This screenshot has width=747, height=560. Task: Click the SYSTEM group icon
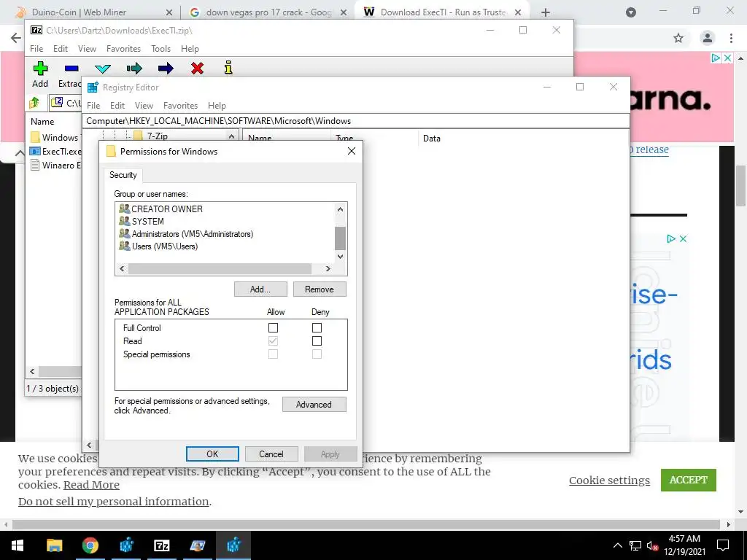tap(124, 221)
